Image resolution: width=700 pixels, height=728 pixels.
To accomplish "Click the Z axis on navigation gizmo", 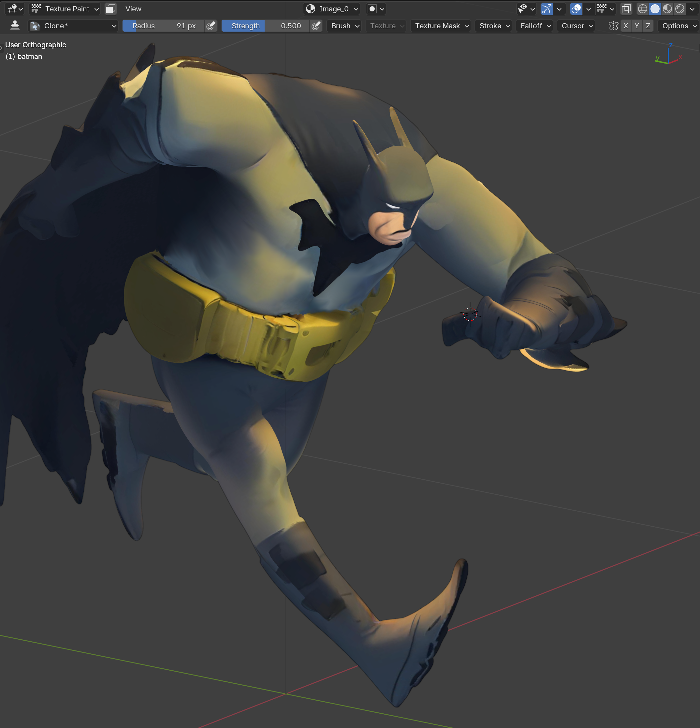I will coord(671,45).
